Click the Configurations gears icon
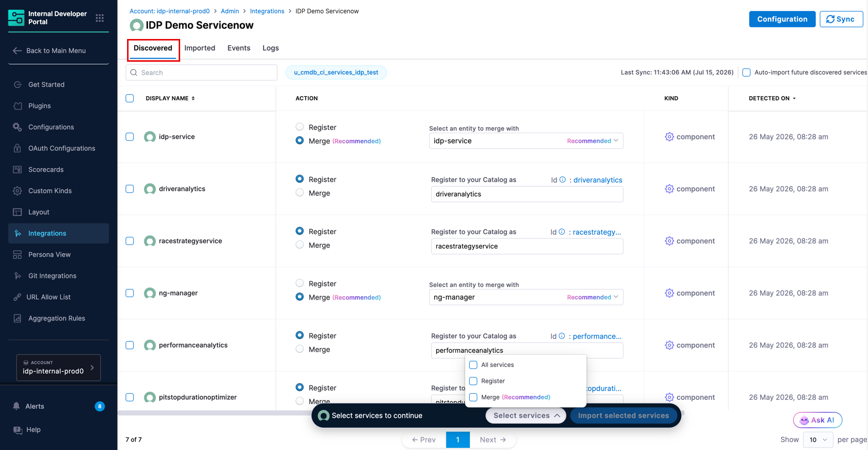This screenshot has width=868, height=450. 18,127
